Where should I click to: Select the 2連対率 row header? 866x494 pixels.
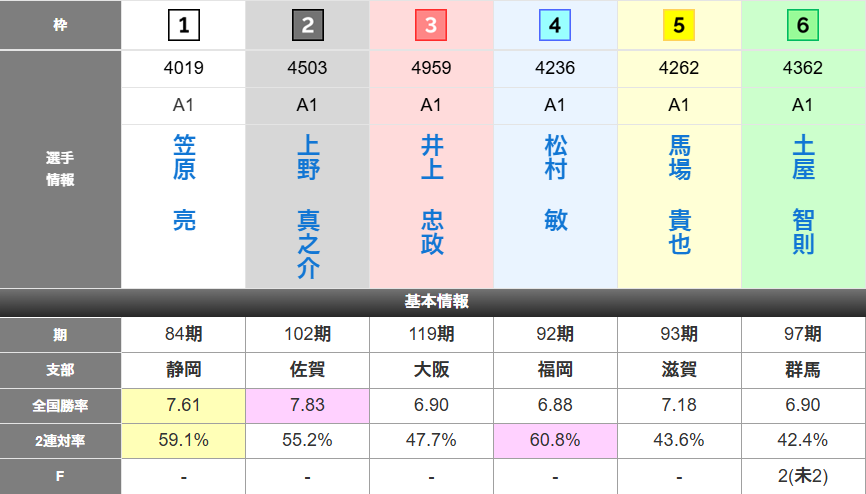point(60,440)
